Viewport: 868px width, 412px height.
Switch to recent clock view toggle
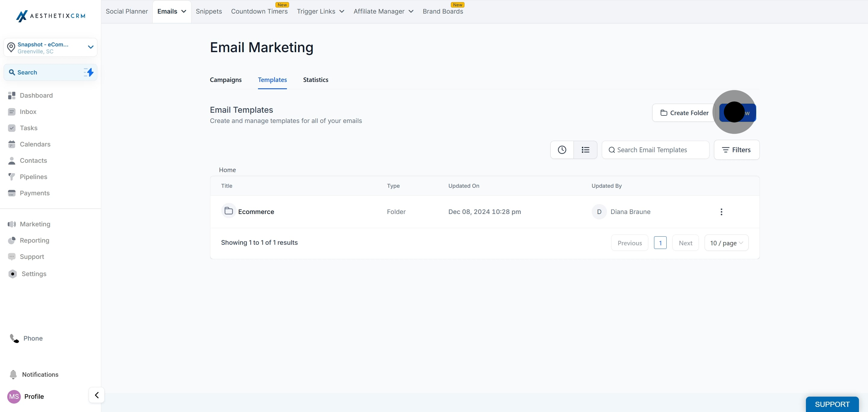tap(562, 150)
